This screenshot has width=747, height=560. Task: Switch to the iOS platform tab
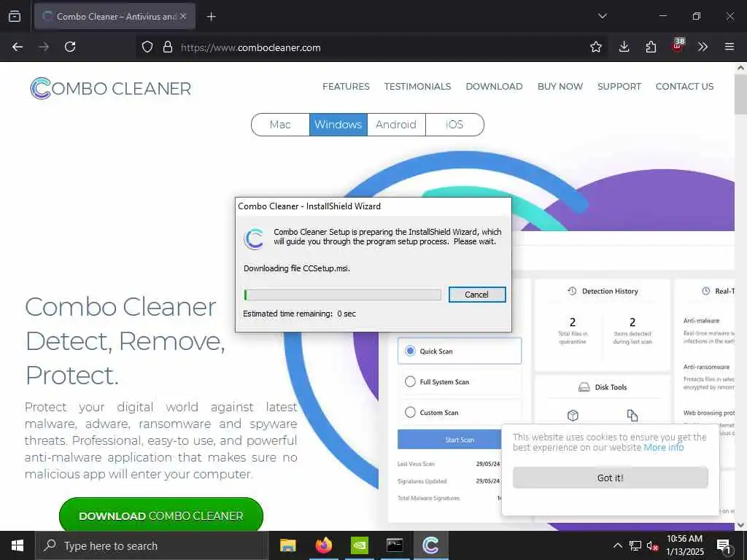point(454,125)
